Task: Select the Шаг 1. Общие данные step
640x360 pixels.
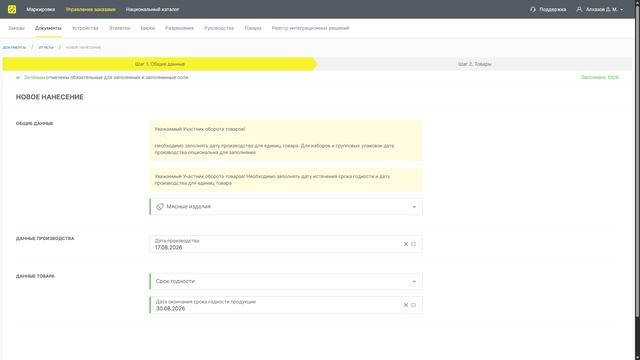Action: 160,64
